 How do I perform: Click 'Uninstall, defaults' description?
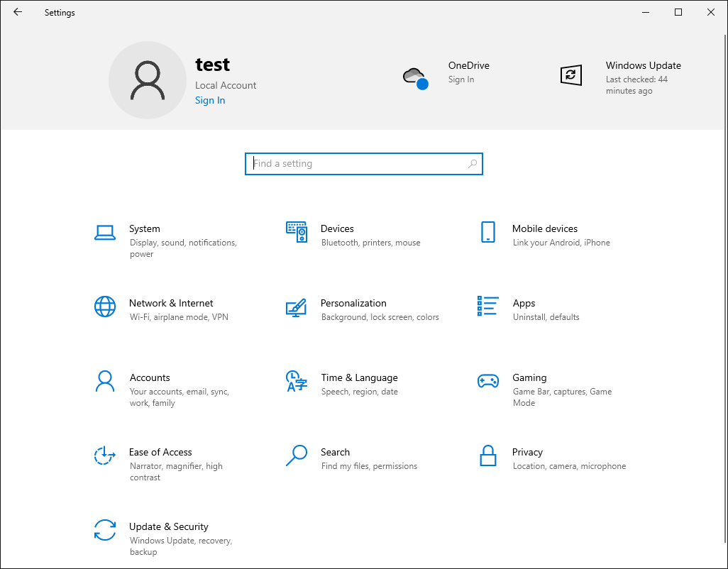coord(546,317)
